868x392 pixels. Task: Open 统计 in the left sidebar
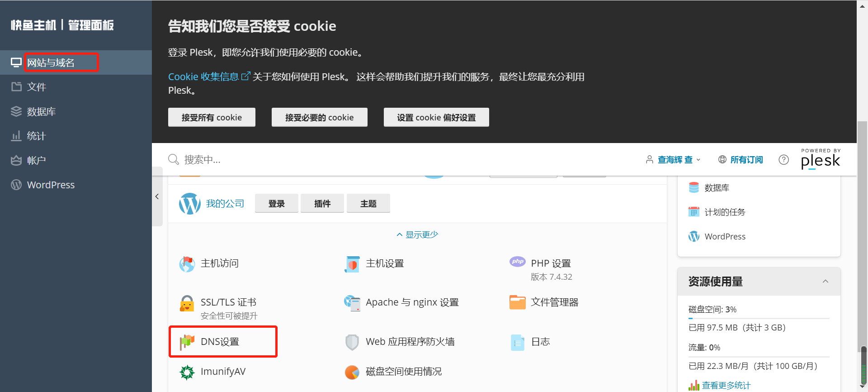(36, 136)
